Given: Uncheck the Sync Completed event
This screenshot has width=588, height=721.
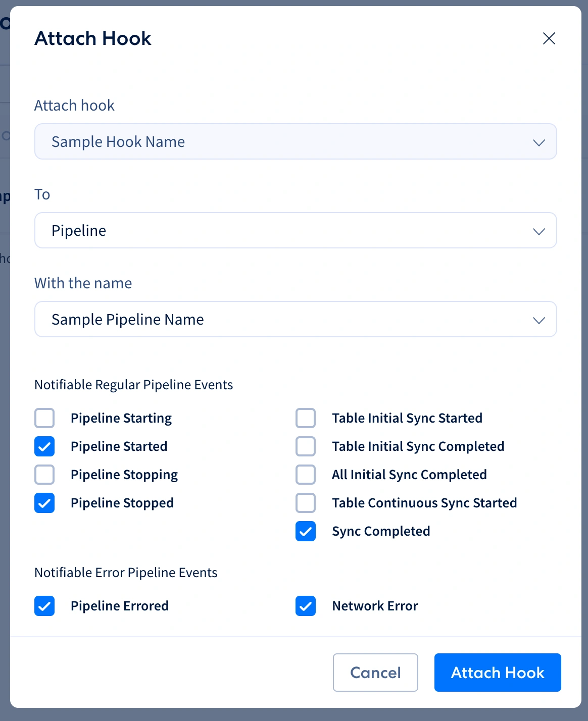Looking at the screenshot, I should click(306, 531).
